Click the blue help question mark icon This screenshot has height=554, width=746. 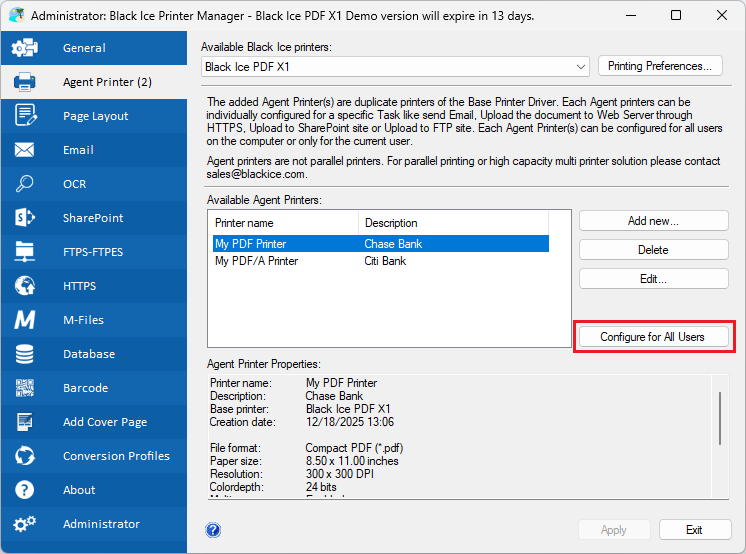click(213, 530)
